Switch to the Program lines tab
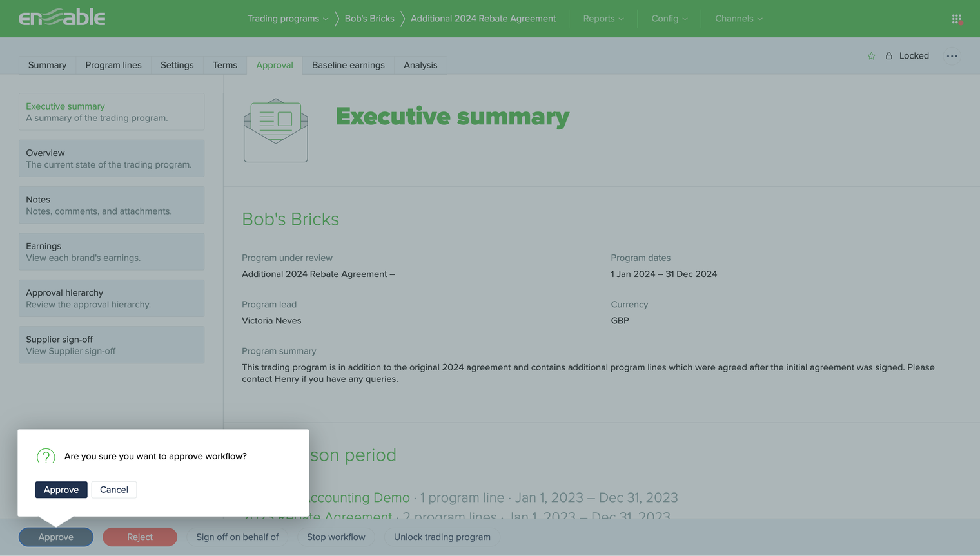 113,65
